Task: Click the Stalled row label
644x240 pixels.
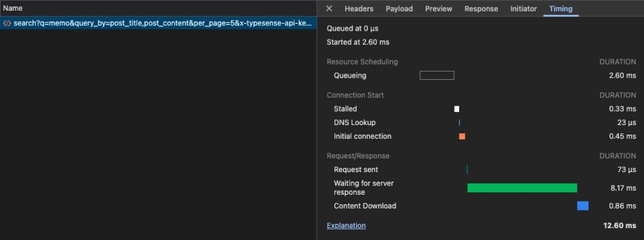Action: point(345,109)
